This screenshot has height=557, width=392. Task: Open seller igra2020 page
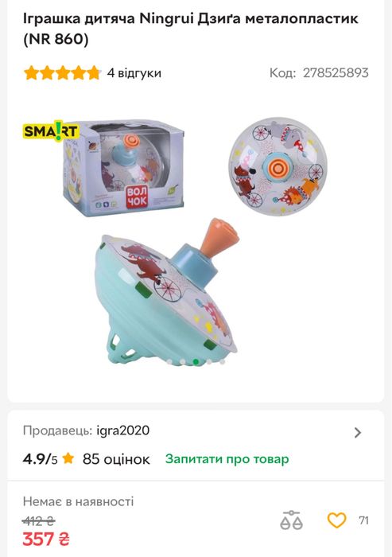tap(123, 430)
